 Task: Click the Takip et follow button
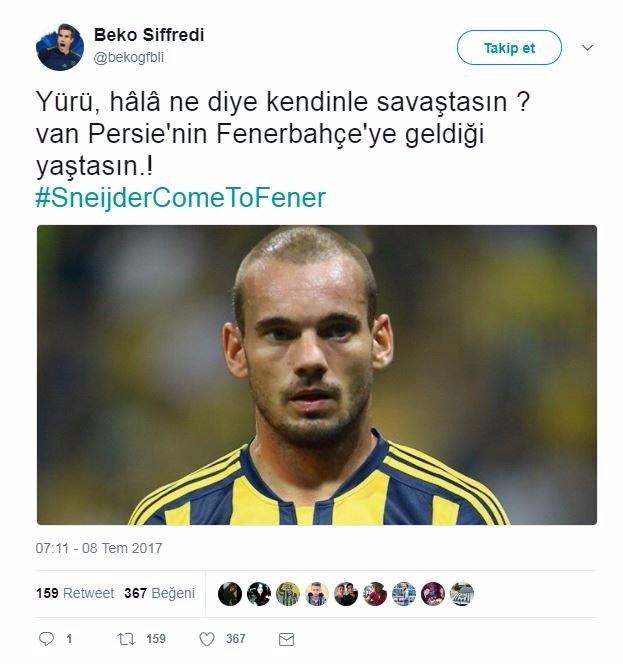pyautogui.click(x=509, y=47)
